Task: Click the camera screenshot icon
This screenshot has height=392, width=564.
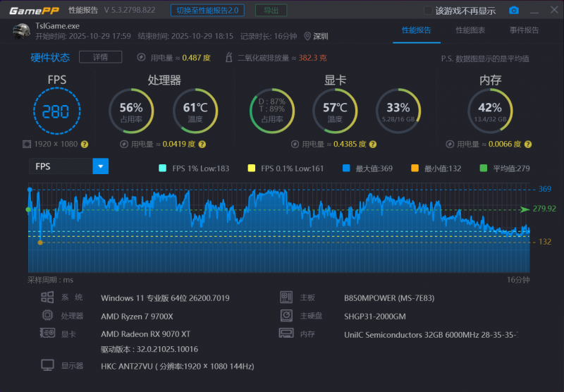Action: click(514, 11)
